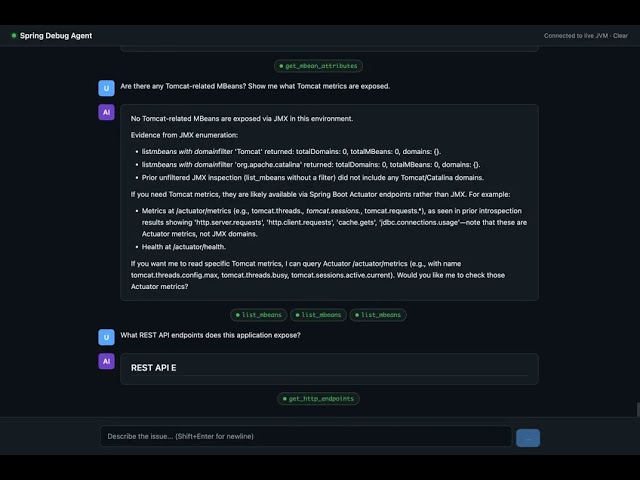Click 'No Tomcat-related MBeans are exposed via JMX' line
Image resolution: width=640 pixels, height=480 pixels.
point(242,119)
